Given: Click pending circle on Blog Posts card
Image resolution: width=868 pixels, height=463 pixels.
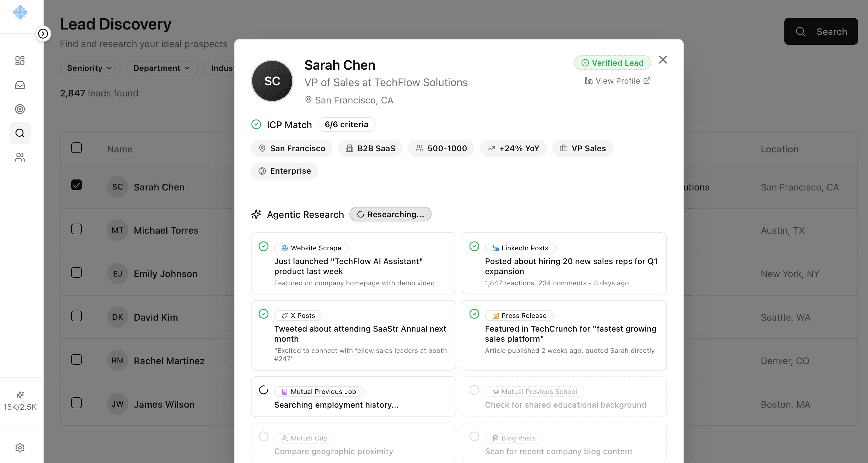Looking at the screenshot, I should pyautogui.click(x=474, y=436).
